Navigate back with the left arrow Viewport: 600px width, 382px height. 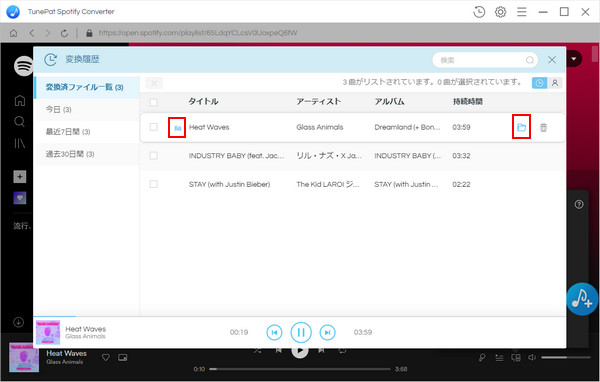click(32, 33)
